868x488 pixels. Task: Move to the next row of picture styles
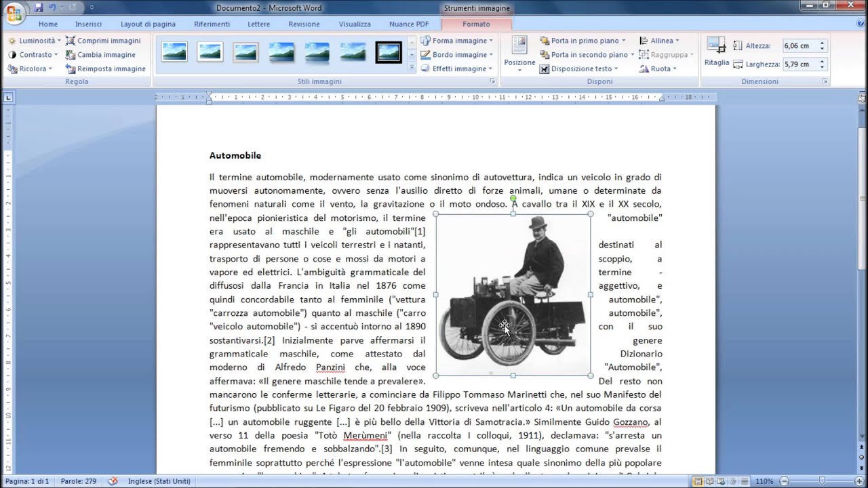(412, 56)
